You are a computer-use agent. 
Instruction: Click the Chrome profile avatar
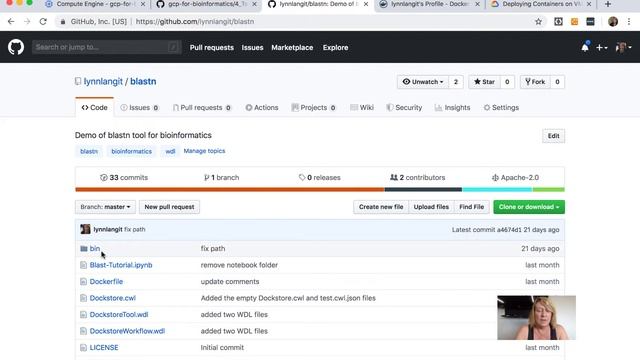pos(613,22)
